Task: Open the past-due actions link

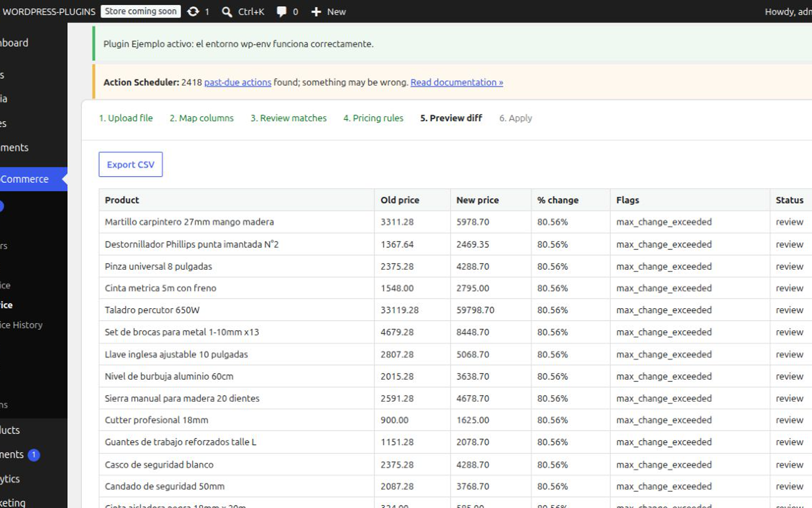Action: (237, 82)
